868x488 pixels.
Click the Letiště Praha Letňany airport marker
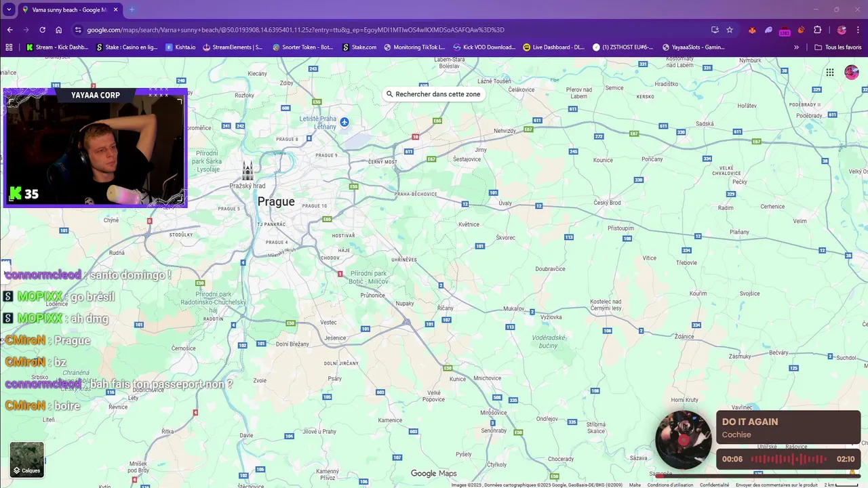[x=344, y=122]
